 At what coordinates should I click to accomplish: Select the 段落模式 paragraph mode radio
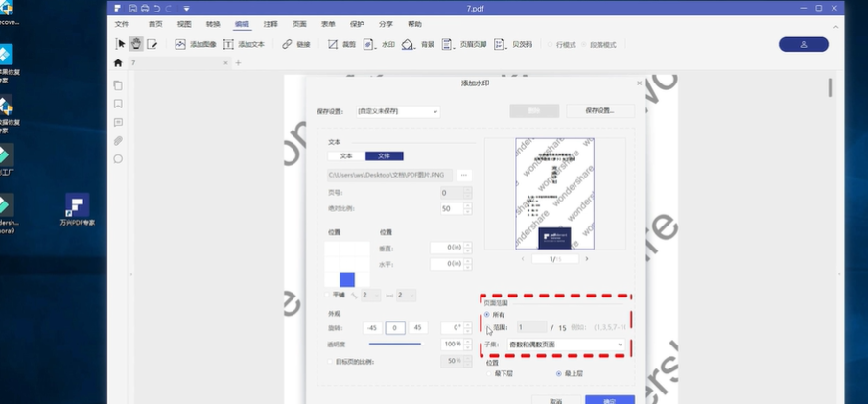pyautogui.click(x=584, y=45)
